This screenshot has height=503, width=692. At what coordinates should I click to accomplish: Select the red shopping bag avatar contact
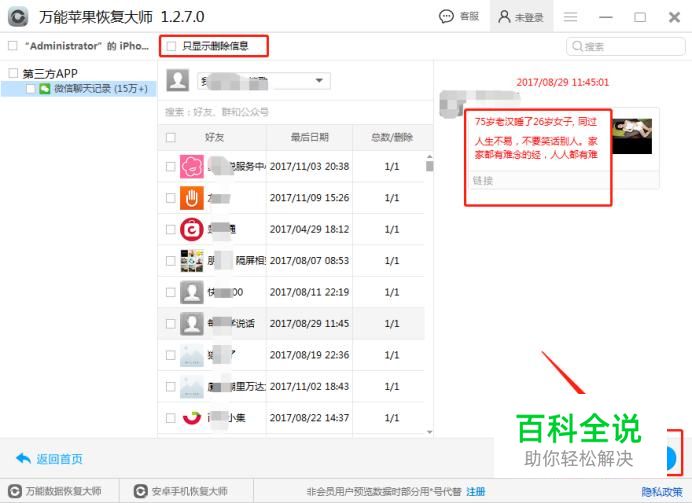[x=192, y=229]
